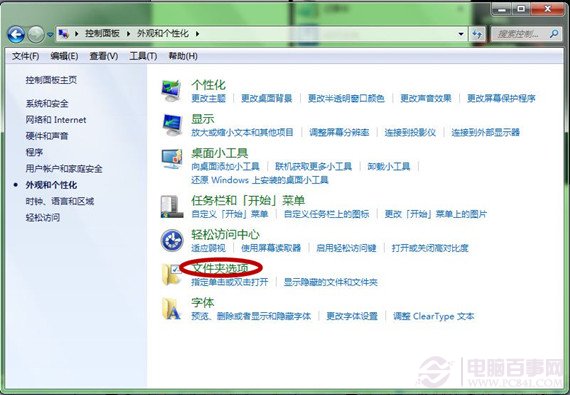Select 时钟、语言和区域 in the sidebar
The width and height of the screenshot is (570, 395).
(60, 201)
